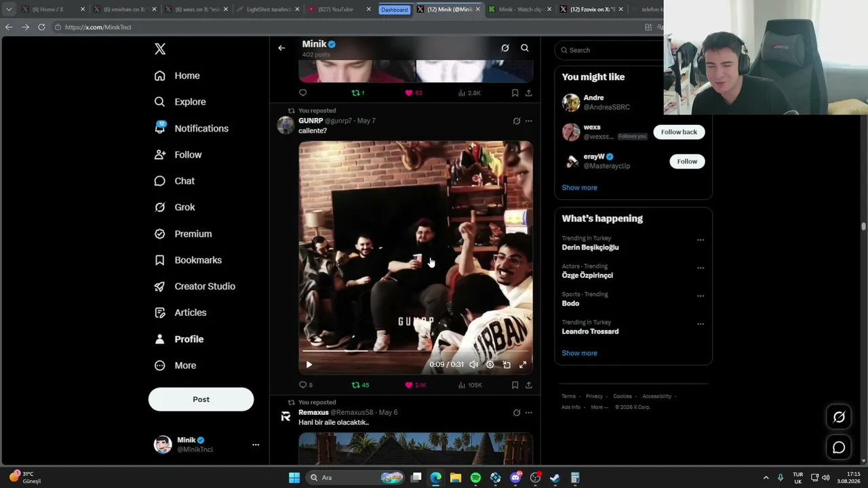Screen dimensions: 868x488
Task: Show more trends under What's happening
Action: point(579,353)
